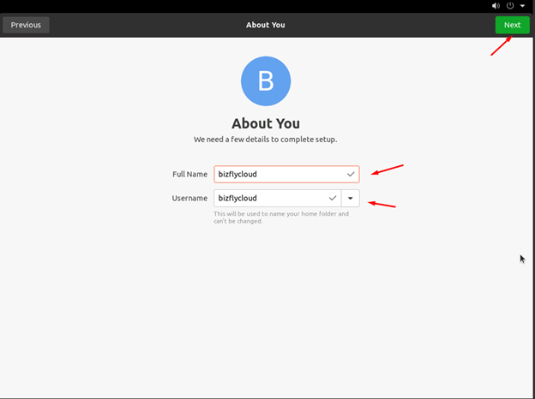Click the checkmark in Full Name field

[x=350, y=174]
